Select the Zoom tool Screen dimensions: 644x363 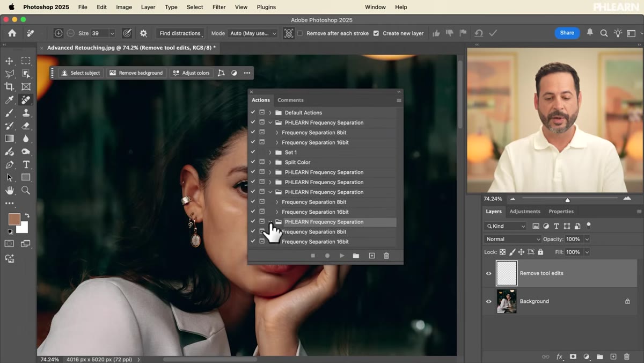click(26, 190)
